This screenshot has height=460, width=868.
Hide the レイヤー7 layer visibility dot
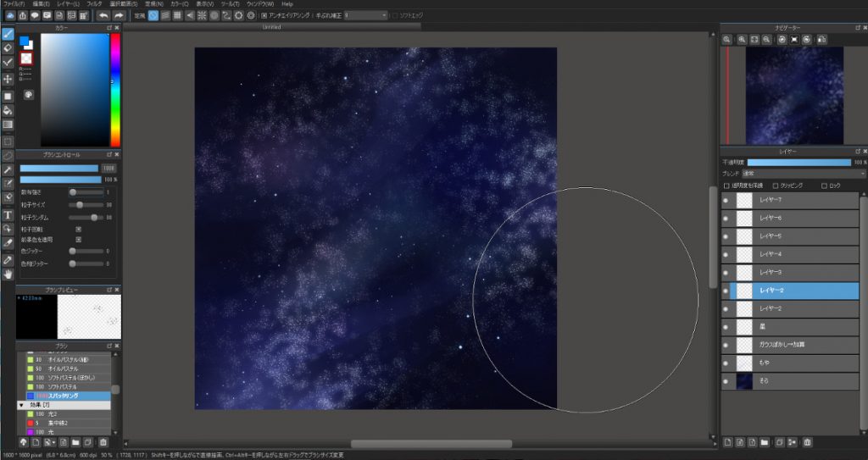(726, 200)
